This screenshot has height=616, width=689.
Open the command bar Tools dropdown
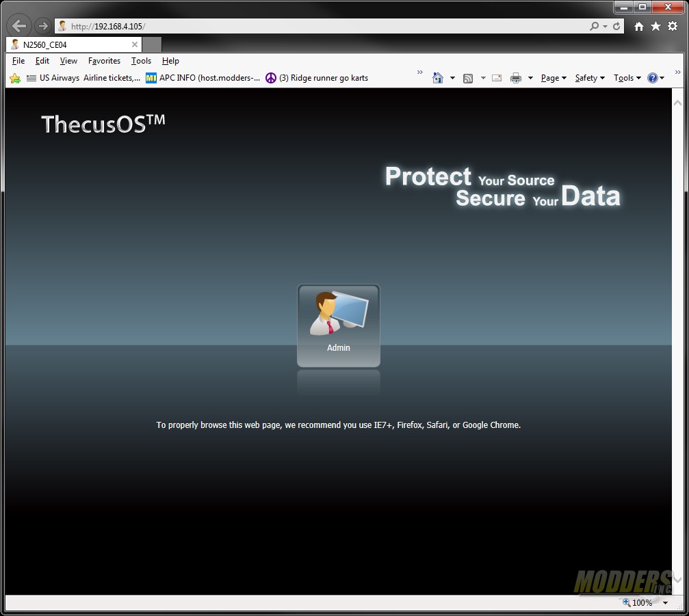627,78
